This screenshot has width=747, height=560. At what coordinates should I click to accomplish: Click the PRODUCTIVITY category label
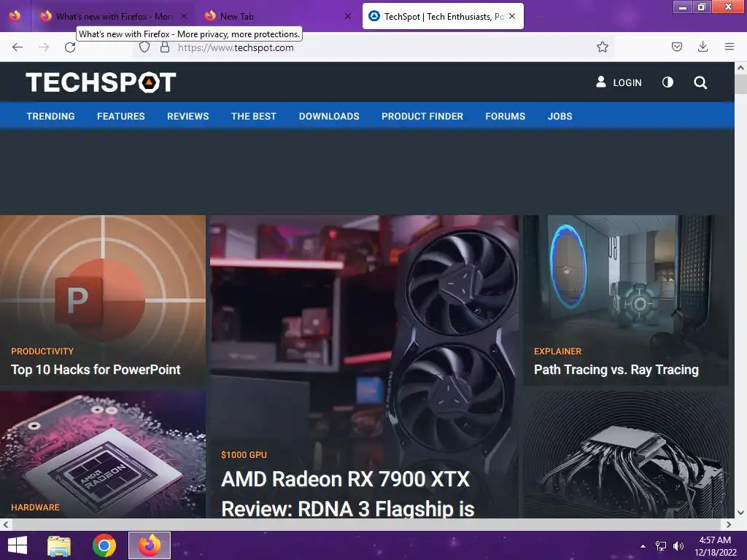pos(42,351)
